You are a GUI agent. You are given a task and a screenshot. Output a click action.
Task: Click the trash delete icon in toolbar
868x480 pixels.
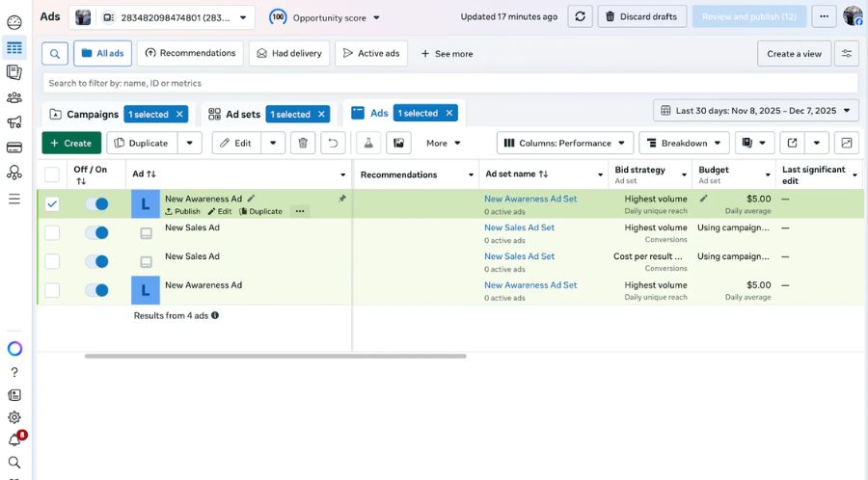tap(303, 143)
